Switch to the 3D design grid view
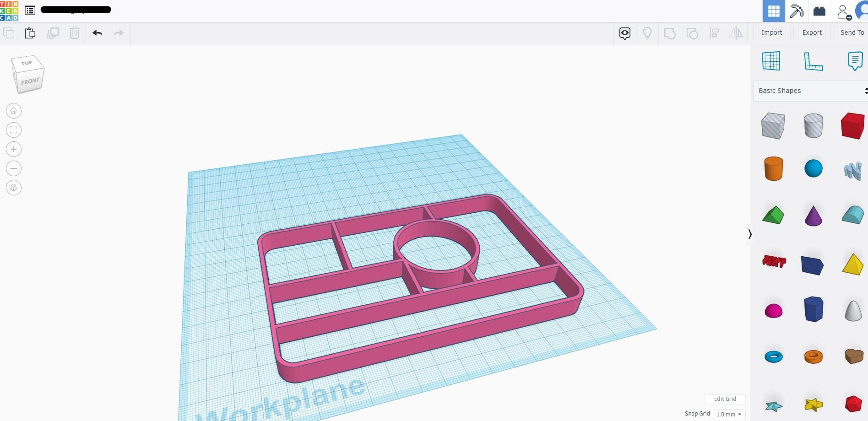 click(774, 11)
